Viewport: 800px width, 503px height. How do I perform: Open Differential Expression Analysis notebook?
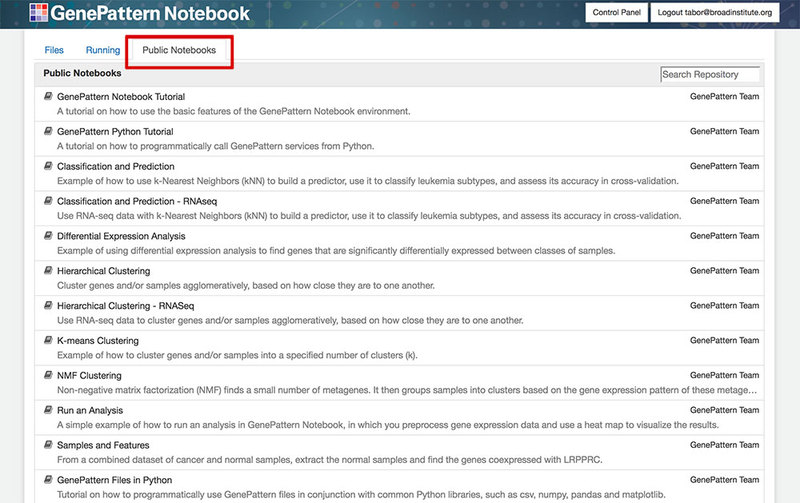click(x=121, y=236)
